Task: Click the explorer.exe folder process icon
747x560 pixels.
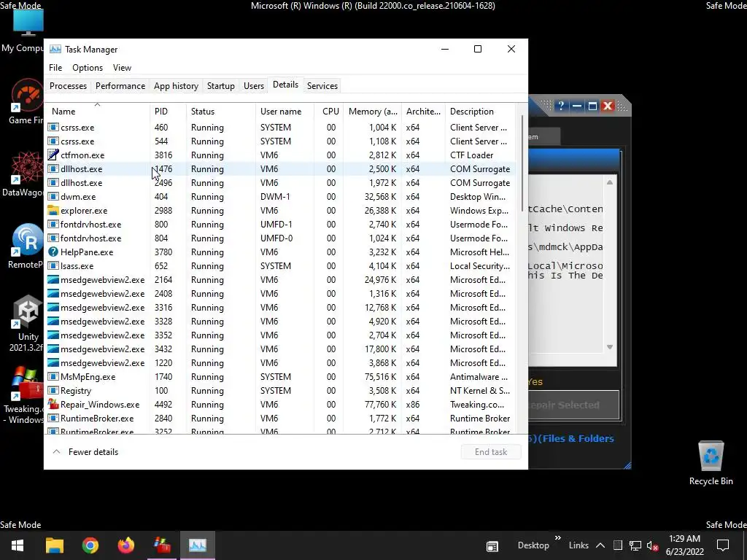Action: (x=53, y=211)
